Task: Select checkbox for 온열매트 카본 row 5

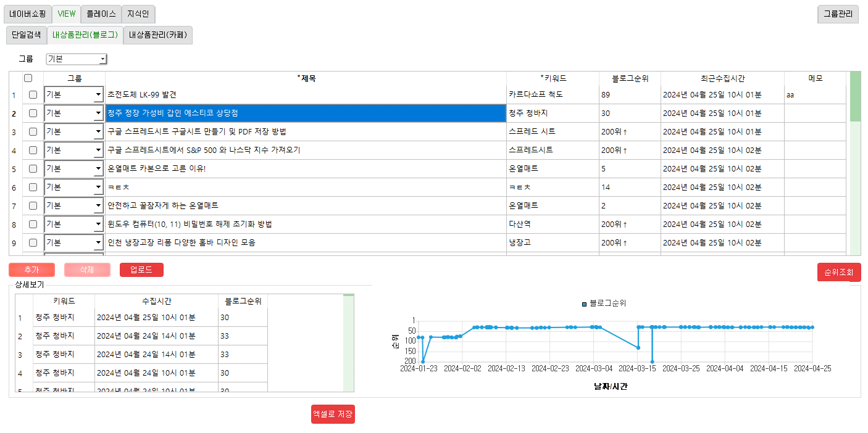Action: (x=33, y=169)
